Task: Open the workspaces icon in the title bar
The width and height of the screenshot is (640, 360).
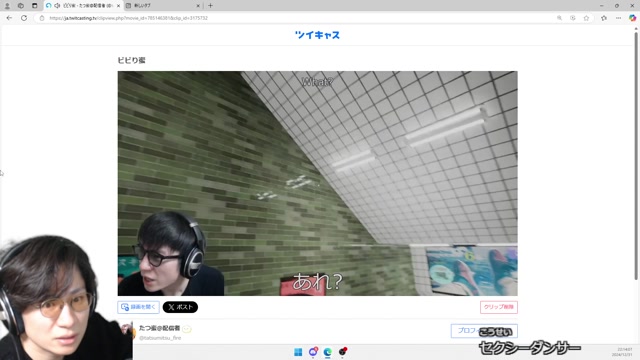Action: 20,6
